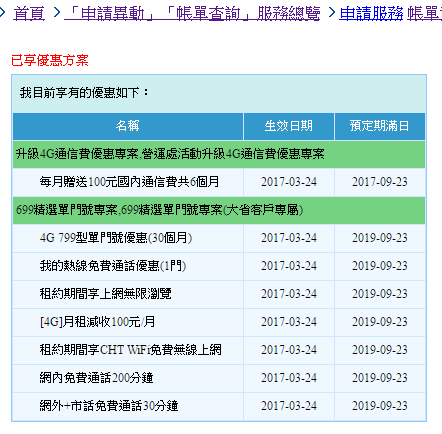Select 每月贈送100元國內通信費共6個月 row name
Viewport: 442px width, 434px height.
pyautogui.click(x=129, y=182)
